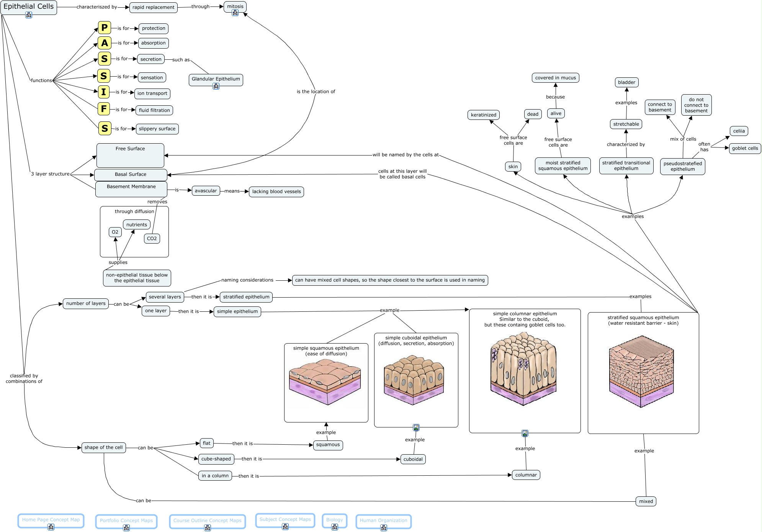
Task: Click the stratified squamous epithelium image
Action: [641, 371]
